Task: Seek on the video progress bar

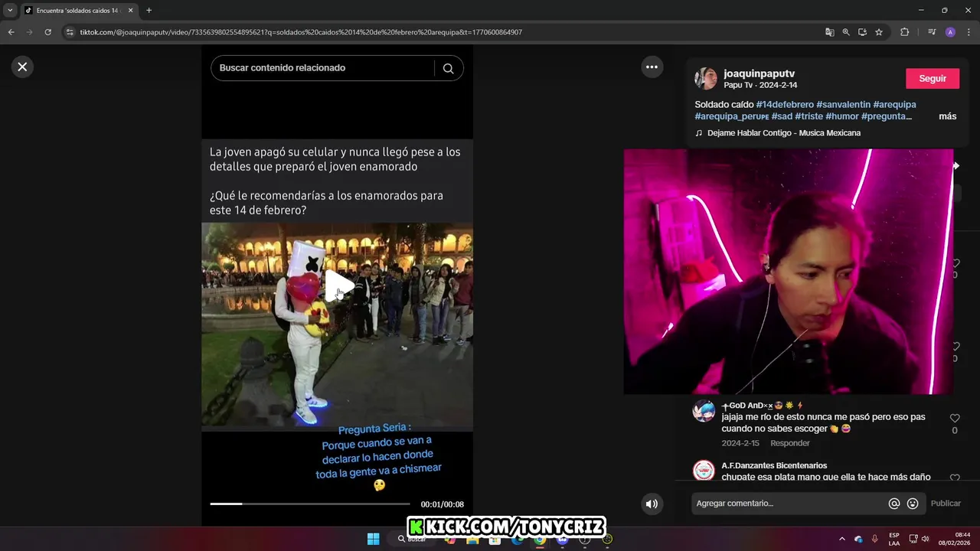Action: pyautogui.click(x=310, y=504)
